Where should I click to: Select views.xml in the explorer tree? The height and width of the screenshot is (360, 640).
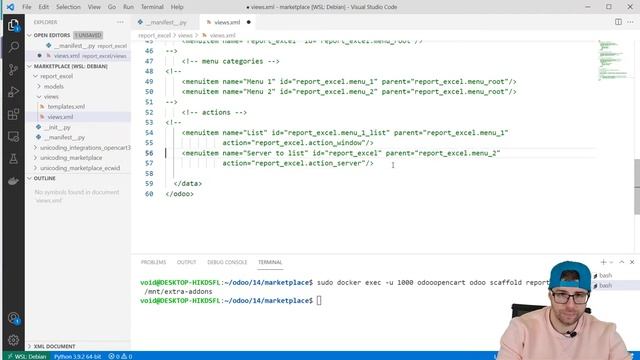coord(78,117)
